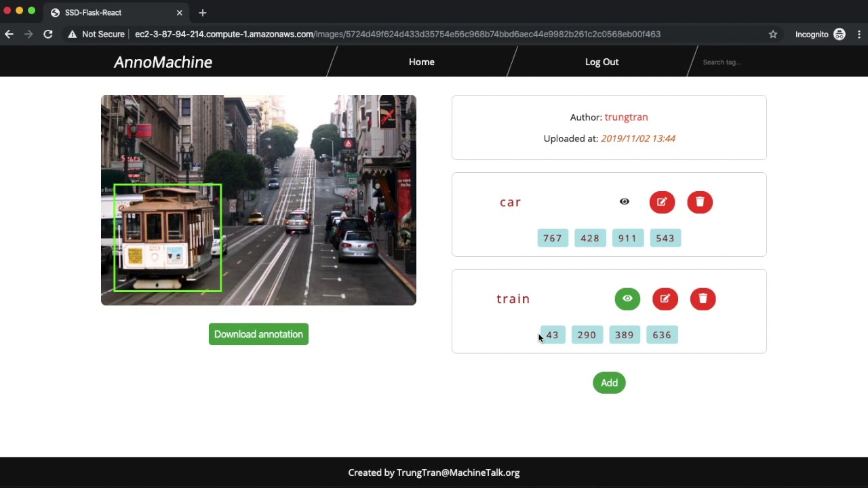The width and height of the screenshot is (868, 488).
Task: Select Log Out in navigation bar
Action: 602,62
